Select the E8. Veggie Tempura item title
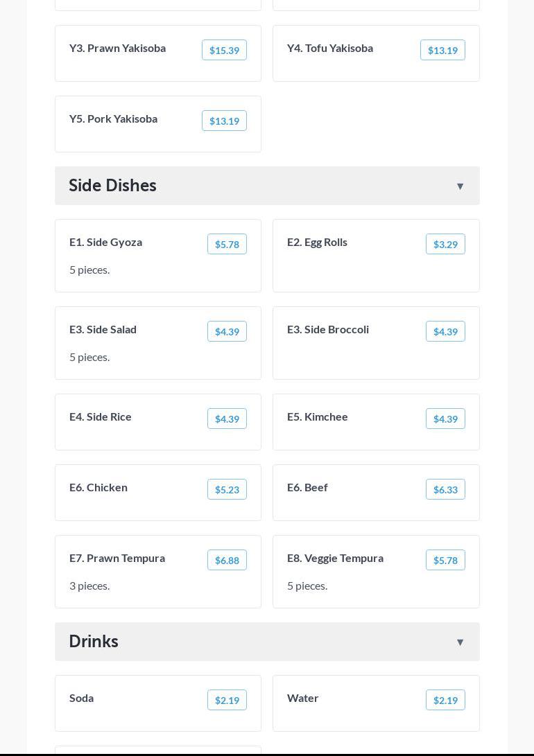Screen dimensions: 534x756 335,558
